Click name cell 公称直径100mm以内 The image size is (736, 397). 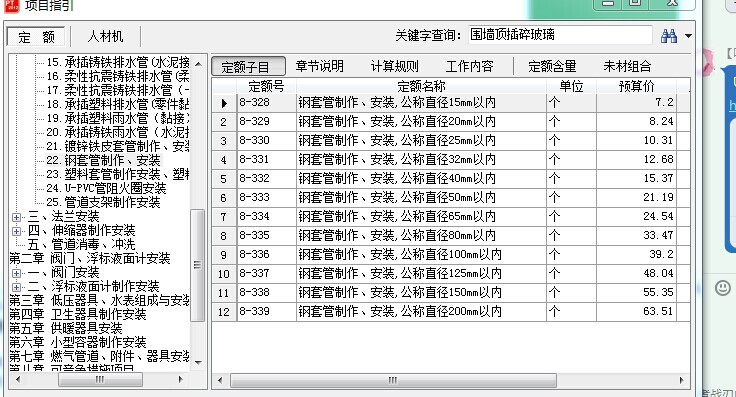coord(421,255)
